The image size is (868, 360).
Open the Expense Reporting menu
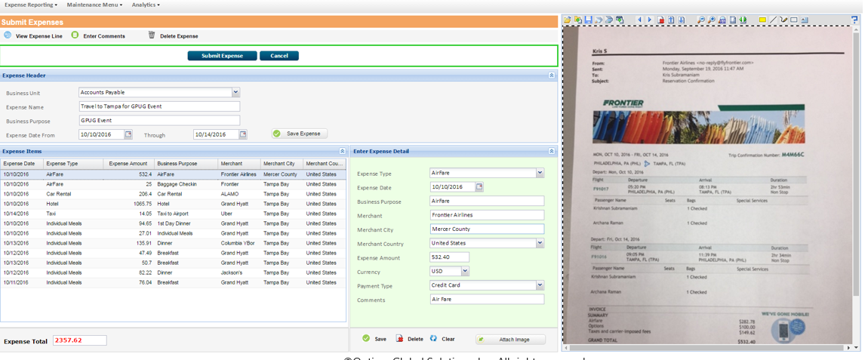tap(31, 5)
